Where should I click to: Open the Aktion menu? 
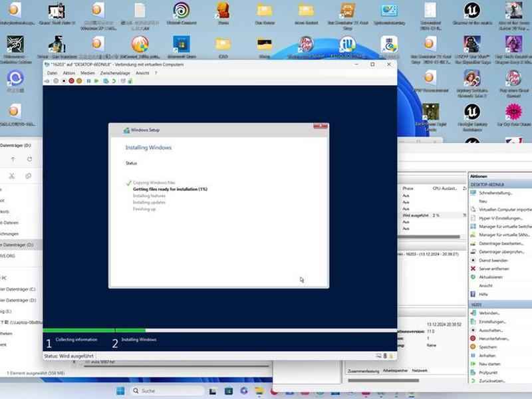pos(69,73)
